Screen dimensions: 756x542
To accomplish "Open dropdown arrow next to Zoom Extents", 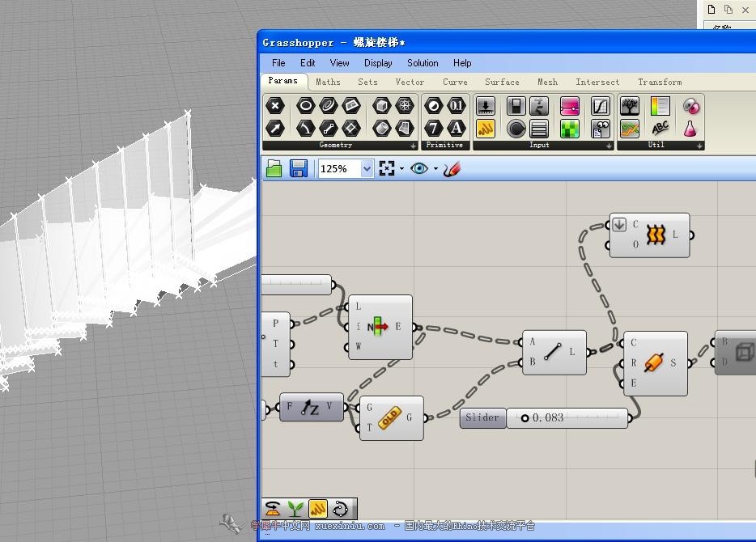I will (401, 168).
